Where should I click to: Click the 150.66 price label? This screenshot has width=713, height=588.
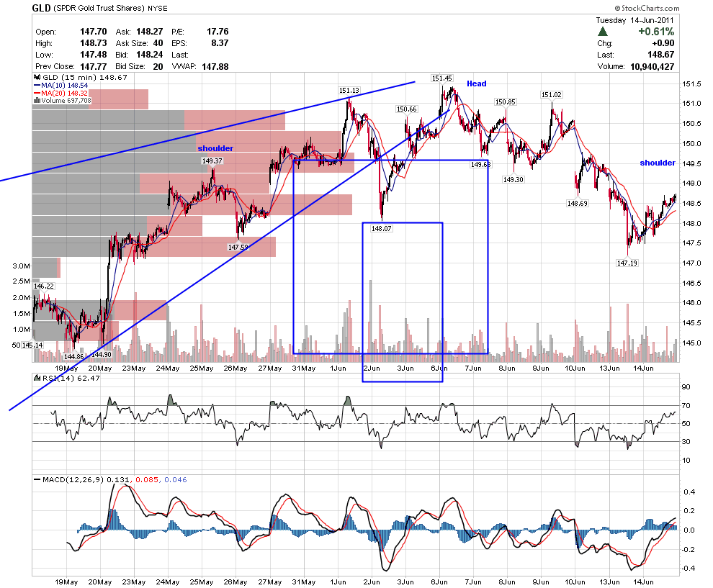click(x=406, y=109)
